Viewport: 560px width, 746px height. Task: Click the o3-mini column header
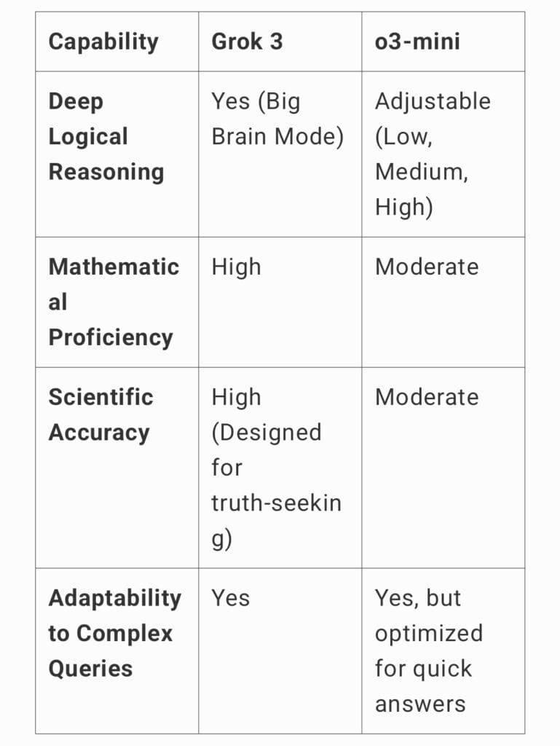pos(417,42)
